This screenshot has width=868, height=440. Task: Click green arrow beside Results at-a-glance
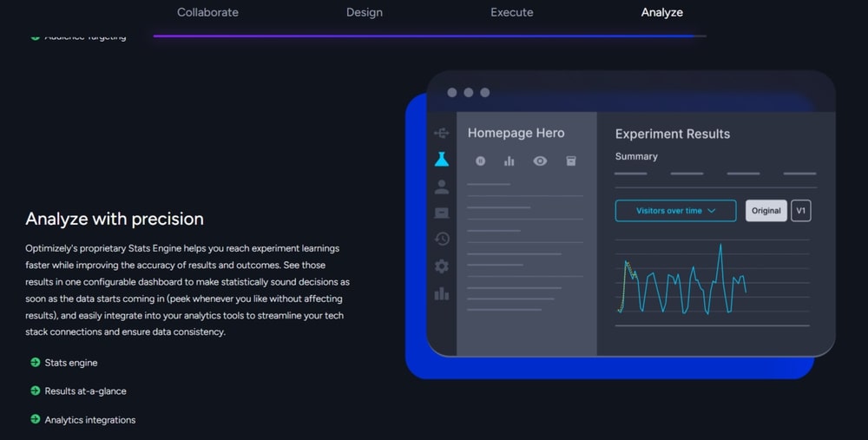click(x=35, y=391)
